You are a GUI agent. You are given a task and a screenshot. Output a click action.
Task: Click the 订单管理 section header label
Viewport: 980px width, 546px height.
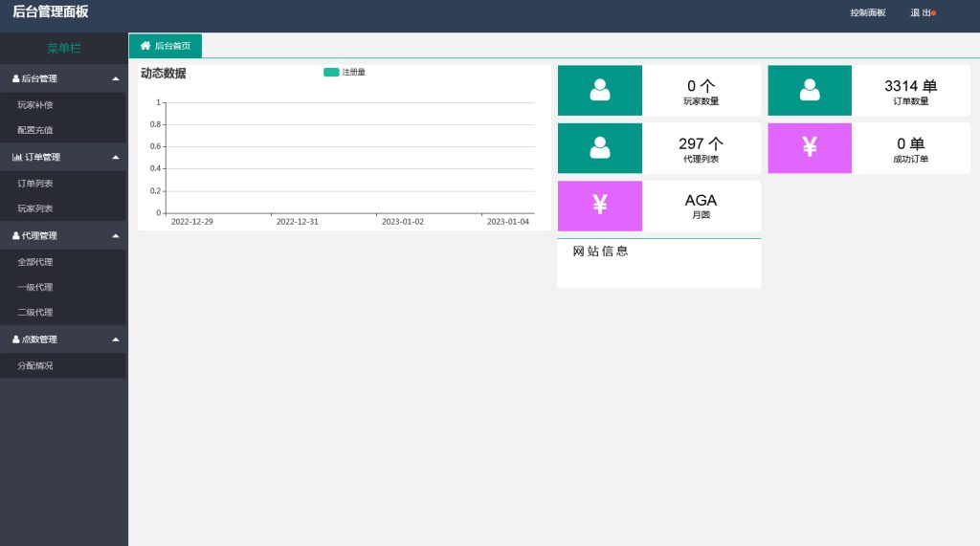(x=42, y=158)
